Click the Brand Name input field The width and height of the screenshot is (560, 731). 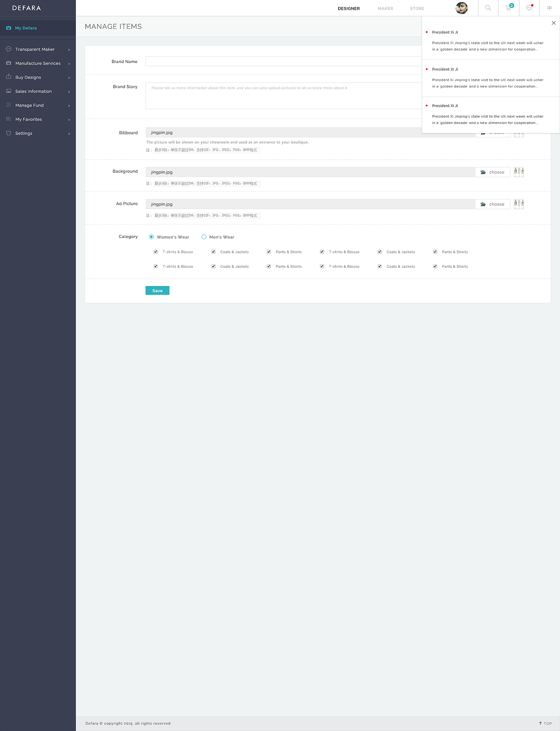click(283, 61)
